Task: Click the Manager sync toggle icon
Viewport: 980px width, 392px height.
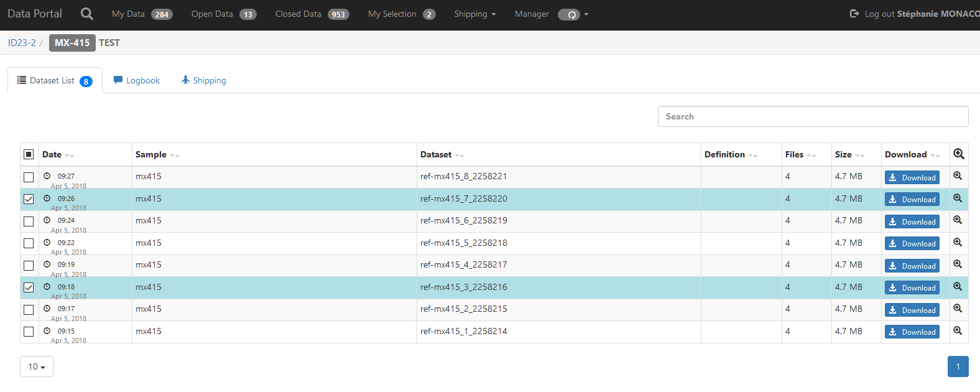Action: 569,14
